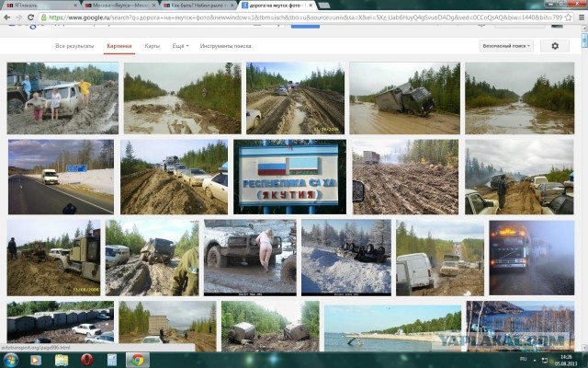Open the flooded empty road photo at the top right

coord(519,98)
